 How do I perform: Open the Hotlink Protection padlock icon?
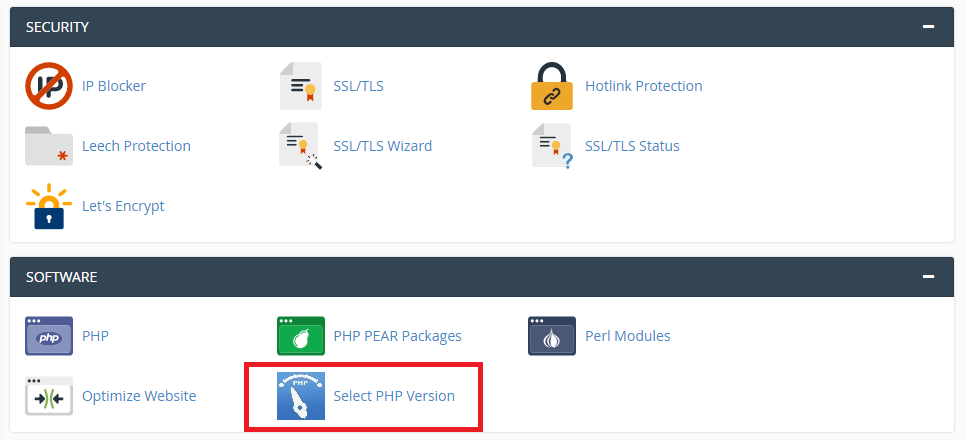pyautogui.click(x=552, y=86)
